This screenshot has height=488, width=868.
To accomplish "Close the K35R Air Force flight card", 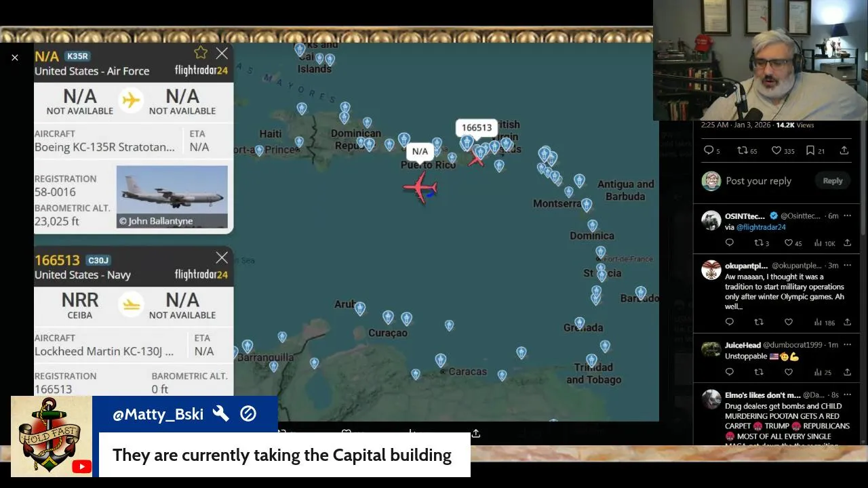I will 222,53.
